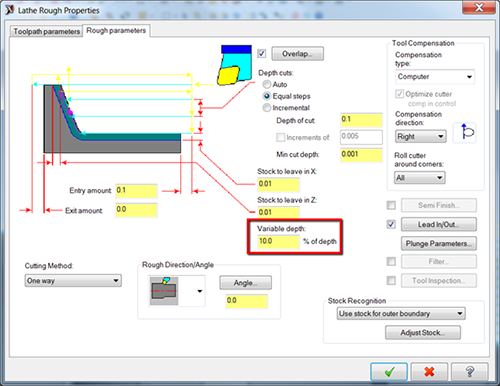
Task: Click the Mastercam logo in title bar
Action: tap(9, 10)
